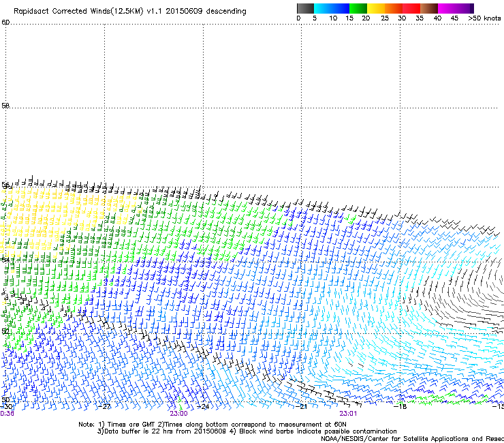Click the latitude label 54
504x443 pixels.
[5, 259]
